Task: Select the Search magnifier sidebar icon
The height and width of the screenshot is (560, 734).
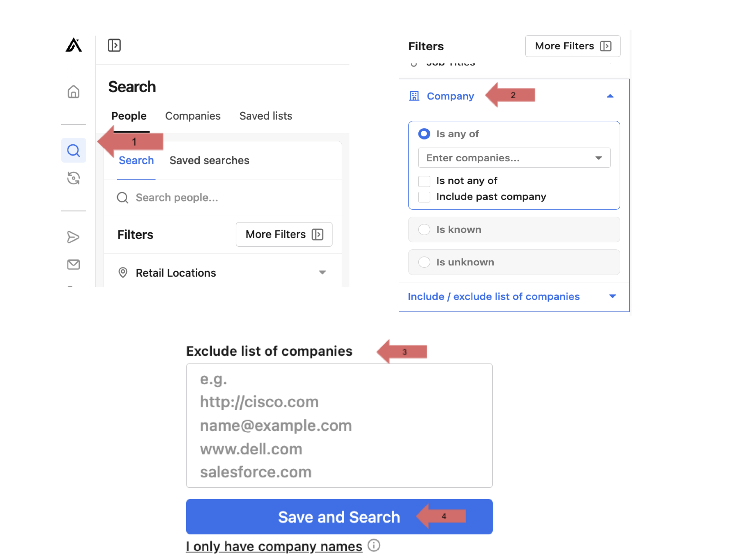Action: [74, 150]
